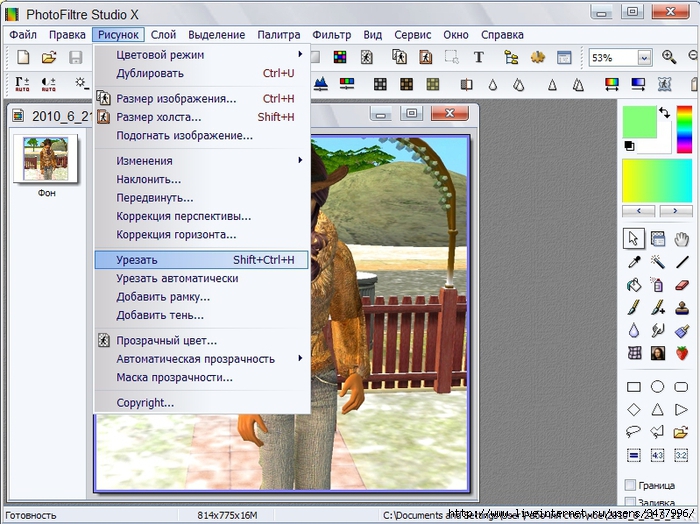This screenshot has width=700, height=524.
Task: Reset colors to black and white icon
Action: pos(629,146)
